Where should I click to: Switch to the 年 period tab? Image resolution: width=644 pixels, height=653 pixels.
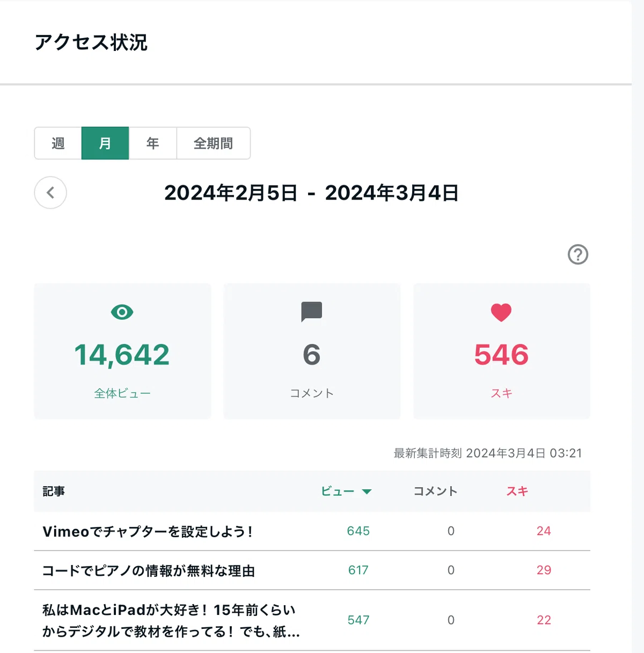click(153, 143)
